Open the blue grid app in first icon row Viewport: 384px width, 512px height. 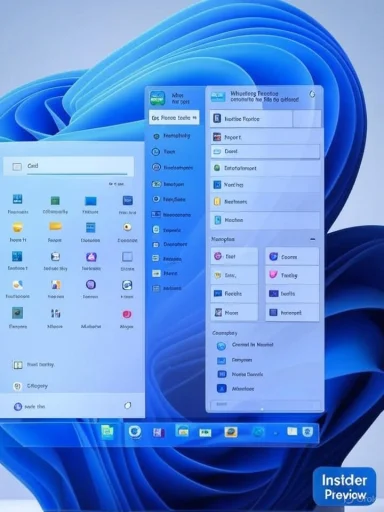[x=17, y=199]
